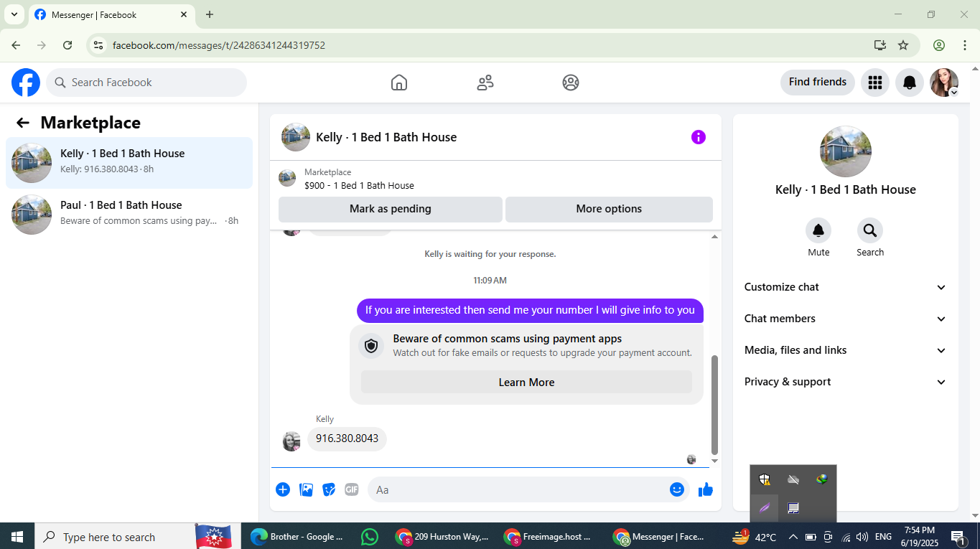Open Chrome profile icon in toolbar

coord(939,45)
